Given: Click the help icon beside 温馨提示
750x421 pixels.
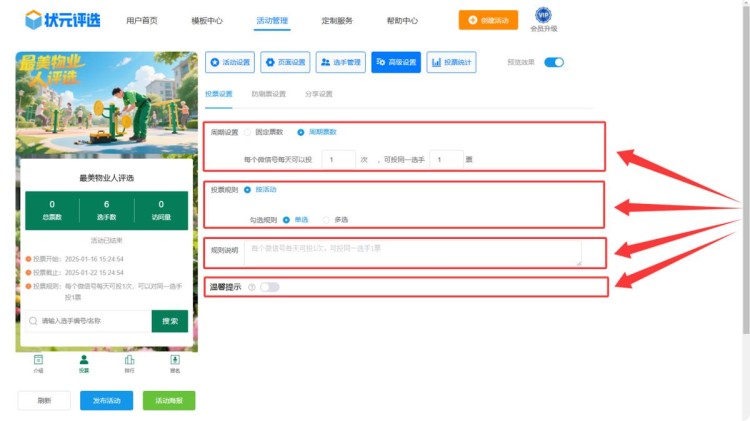Looking at the screenshot, I should click(251, 287).
